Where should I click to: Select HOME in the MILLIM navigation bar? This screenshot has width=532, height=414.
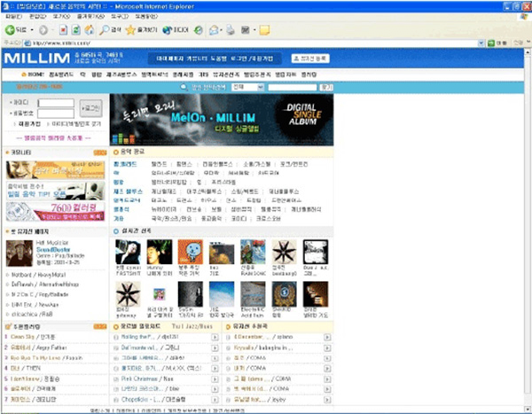pyautogui.click(x=33, y=74)
